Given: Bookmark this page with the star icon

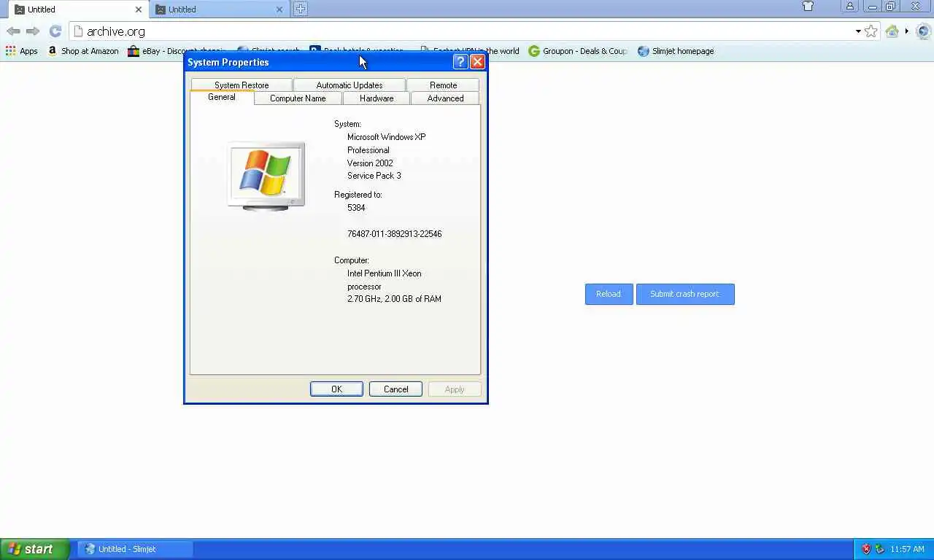Looking at the screenshot, I should [871, 31].
